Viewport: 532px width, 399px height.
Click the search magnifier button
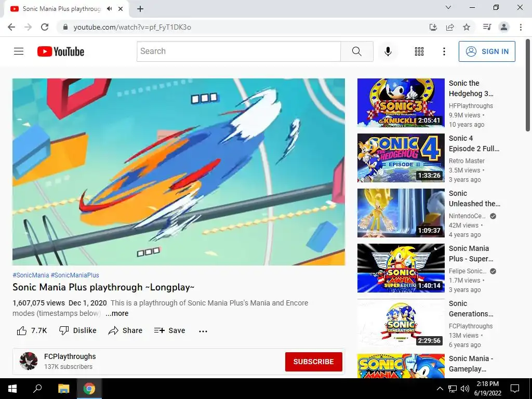[356, 51]
